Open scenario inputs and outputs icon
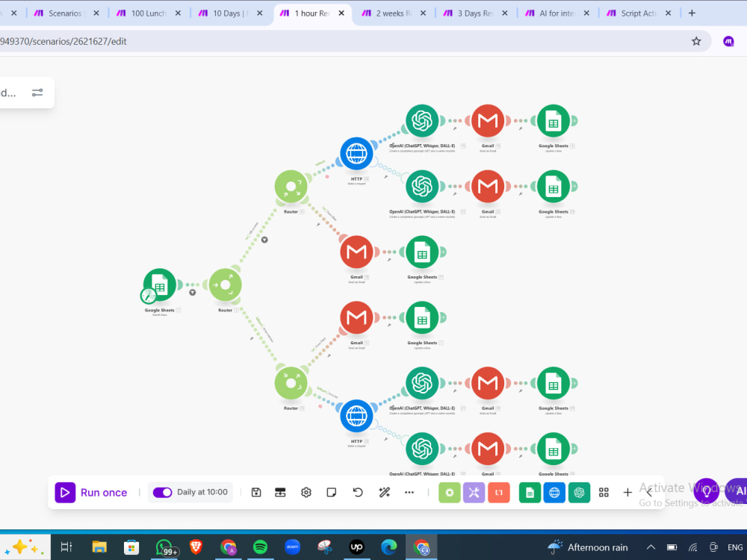The height and width of the screenshot is (560, 747). click(281, 492)
